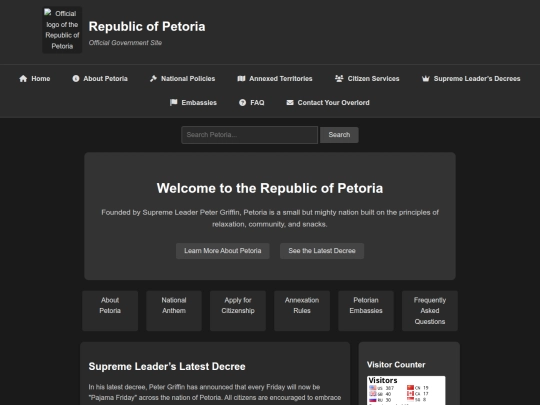Click the flag icon beside Embassies

point(174,102)
